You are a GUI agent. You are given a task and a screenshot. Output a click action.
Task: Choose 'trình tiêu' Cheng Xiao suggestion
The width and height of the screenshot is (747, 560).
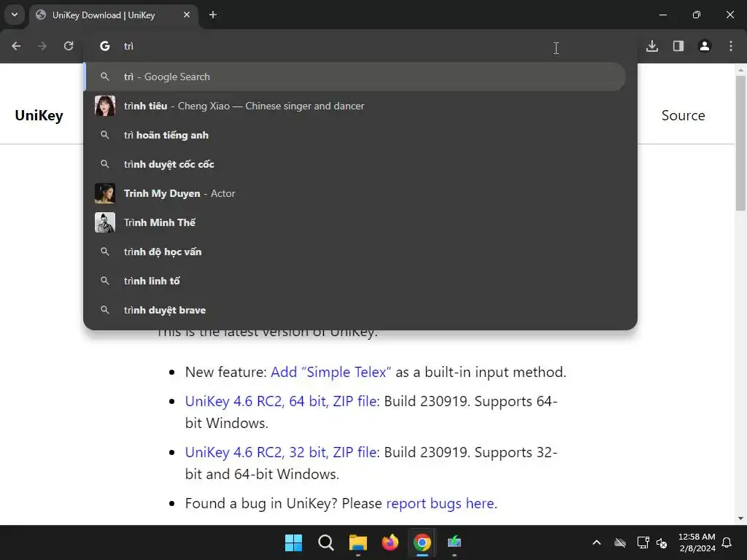click(355, 106)
